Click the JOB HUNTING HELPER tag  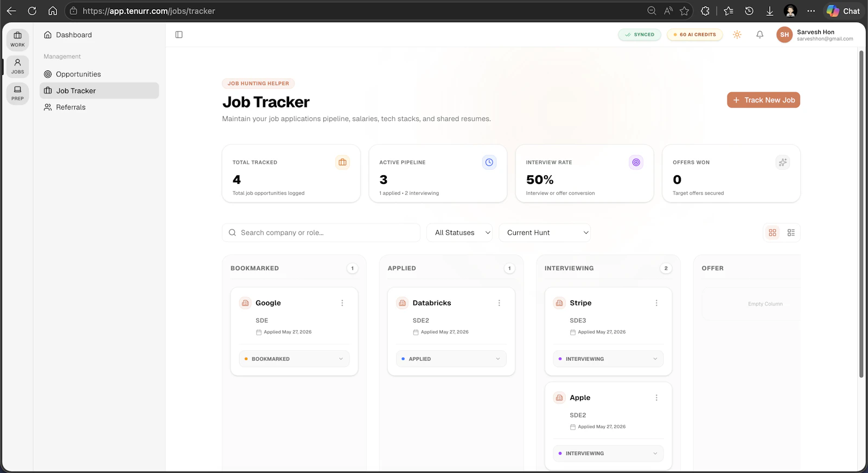point(258,84)
